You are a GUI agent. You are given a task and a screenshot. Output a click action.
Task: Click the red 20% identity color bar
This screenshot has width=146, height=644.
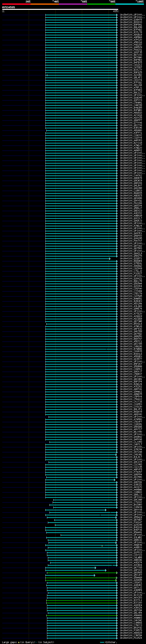16,4
